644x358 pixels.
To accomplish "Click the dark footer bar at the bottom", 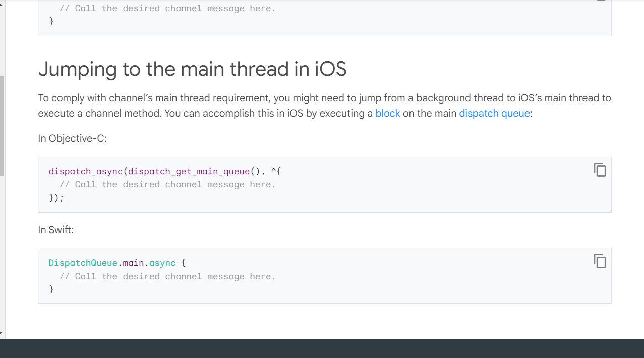I will click(x=323, y=347).
